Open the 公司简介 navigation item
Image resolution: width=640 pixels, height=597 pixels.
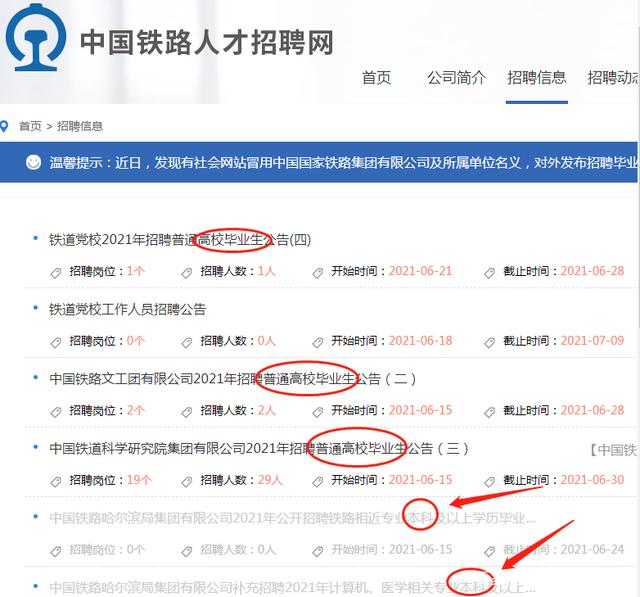[x=456, y=78]
